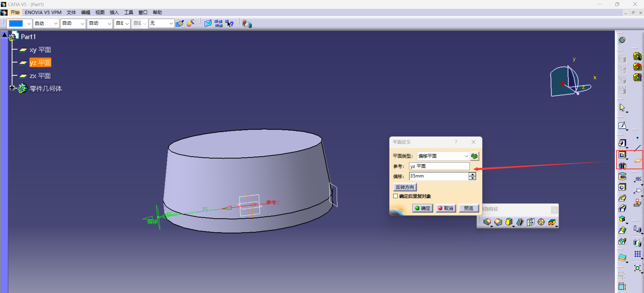Click the What's This help cursor icon
The width and height of the screenshot is (644, 293).
(x=229, y=24)
